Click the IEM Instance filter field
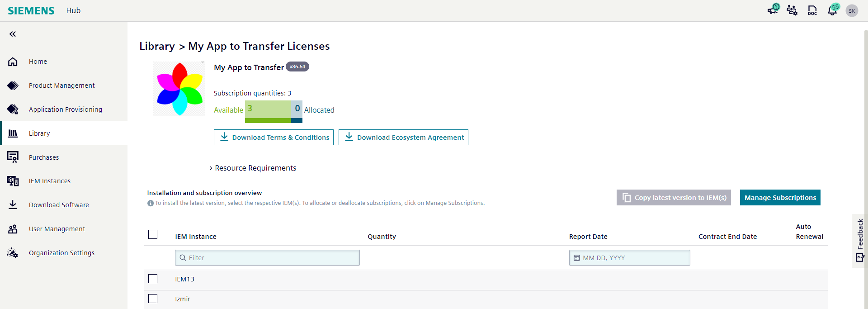The image size is (868, 309). pos(267,258)
